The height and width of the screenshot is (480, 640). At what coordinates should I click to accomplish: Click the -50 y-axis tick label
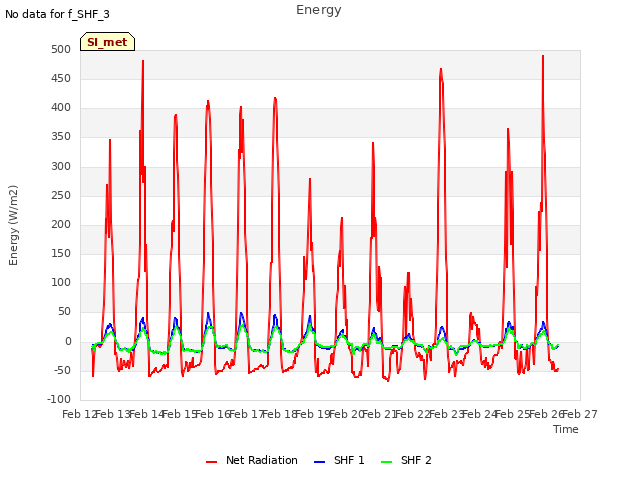point(62,371)
